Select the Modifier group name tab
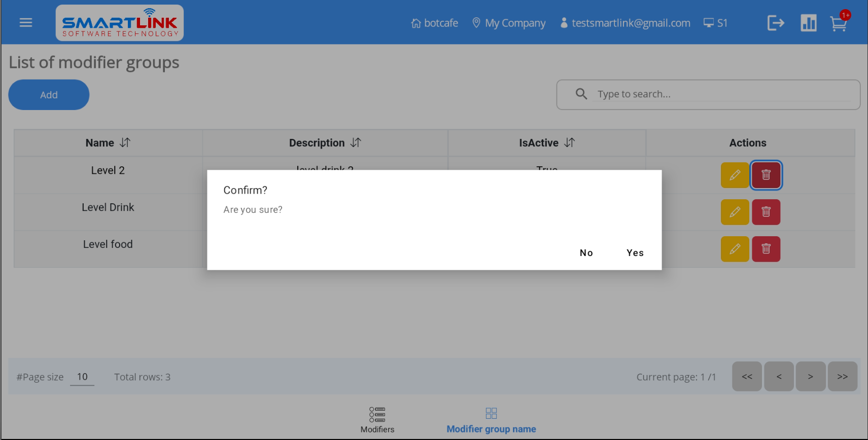868x440 pixels. coord(491,420)
